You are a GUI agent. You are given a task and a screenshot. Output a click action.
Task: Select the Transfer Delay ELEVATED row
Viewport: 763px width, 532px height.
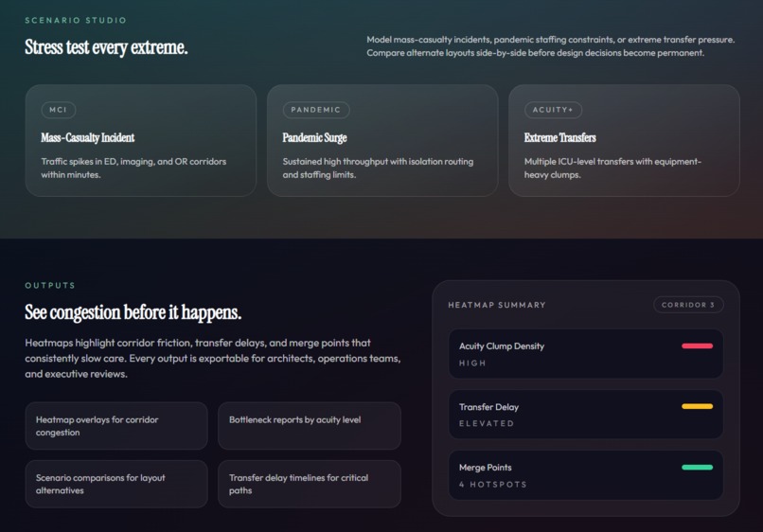[x=585, y=415]
